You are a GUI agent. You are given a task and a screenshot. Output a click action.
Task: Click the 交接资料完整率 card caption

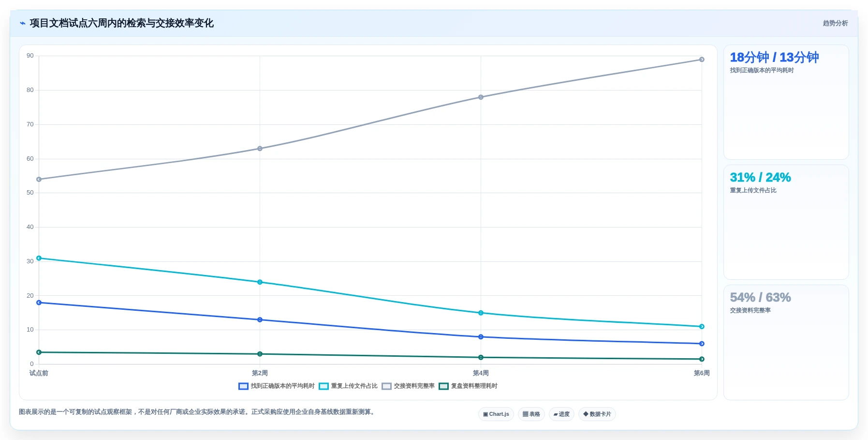pos(750,310)
